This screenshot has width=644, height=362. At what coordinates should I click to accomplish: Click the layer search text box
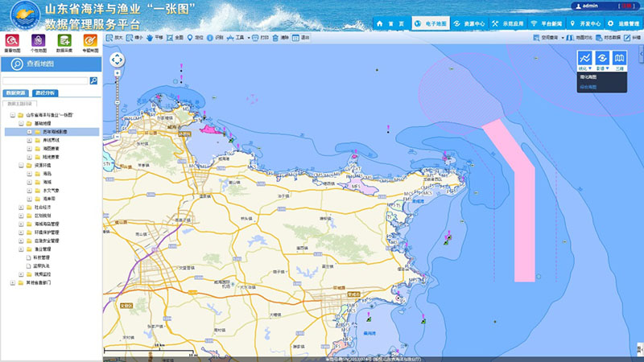(x=45, y=81)
